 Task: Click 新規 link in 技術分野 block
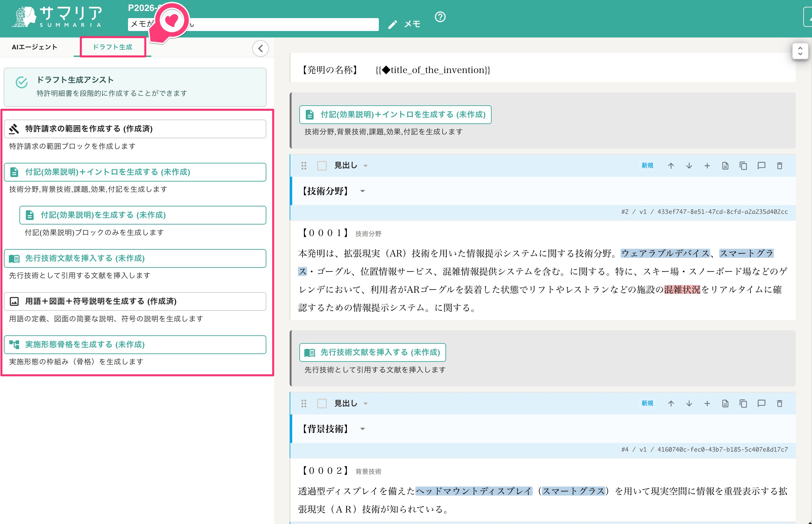(647, 166)
